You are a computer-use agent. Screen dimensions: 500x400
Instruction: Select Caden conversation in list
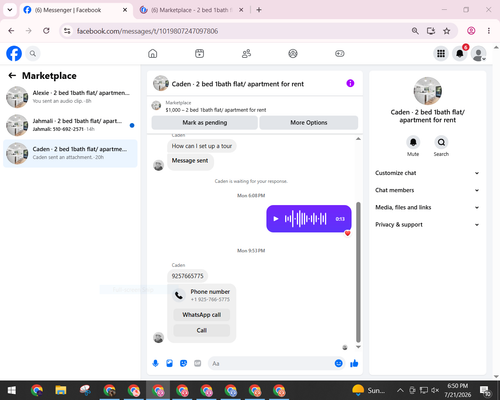pos(70,153)
